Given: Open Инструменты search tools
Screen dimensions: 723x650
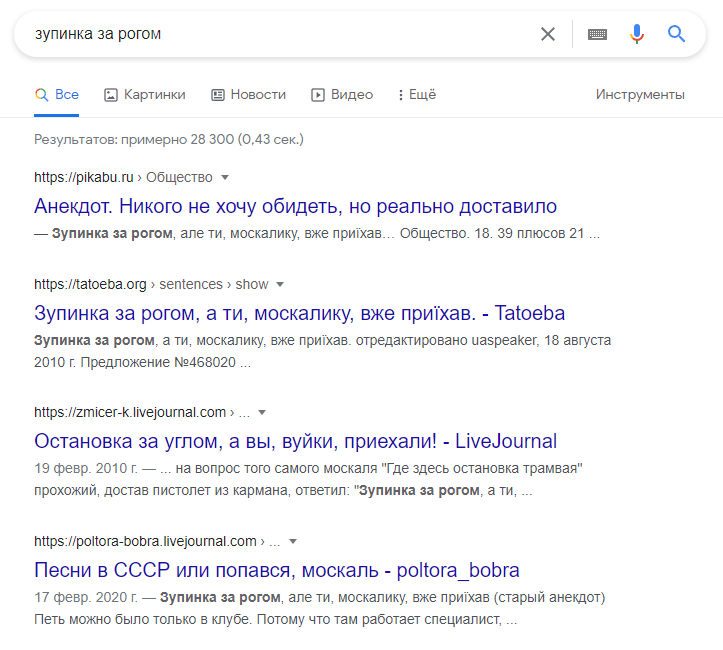Looking at the screenshot, I should (x=640, y=95).
